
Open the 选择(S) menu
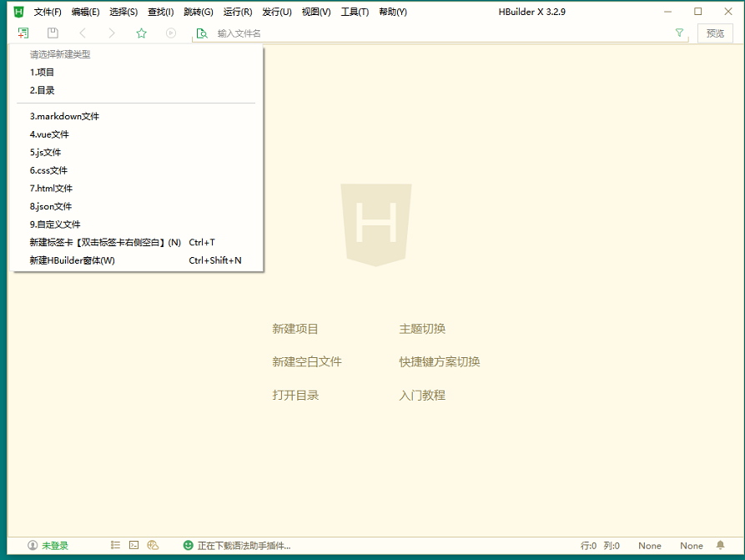coord(123,12)
